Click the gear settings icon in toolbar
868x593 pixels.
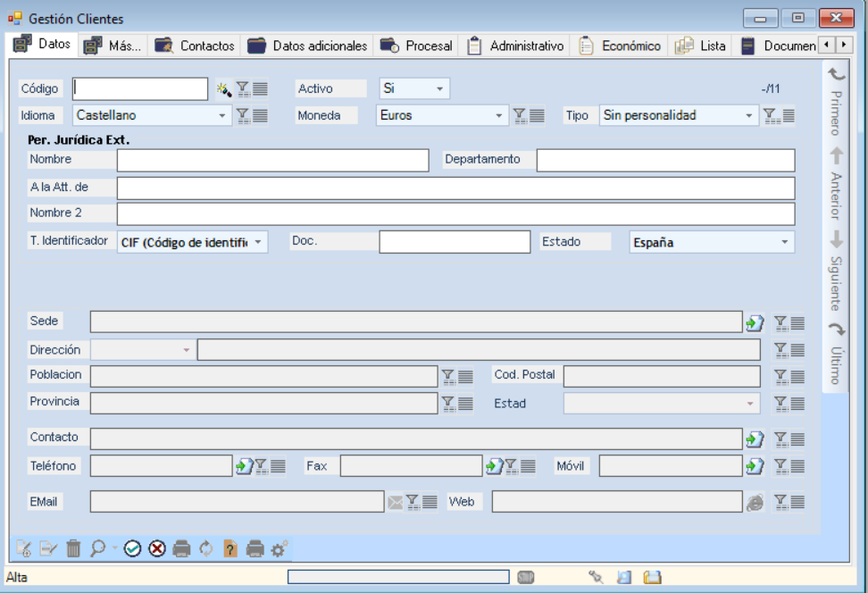pos(280,548)
